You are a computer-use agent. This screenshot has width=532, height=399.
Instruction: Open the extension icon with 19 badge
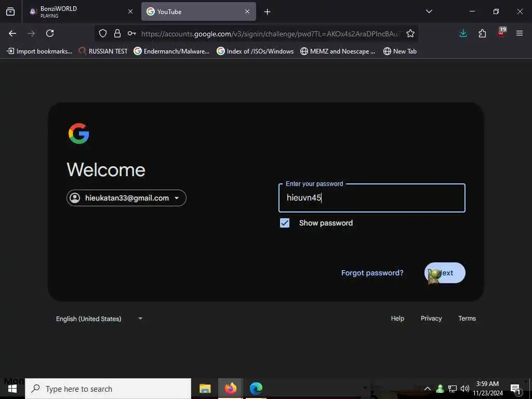point(501,32)
